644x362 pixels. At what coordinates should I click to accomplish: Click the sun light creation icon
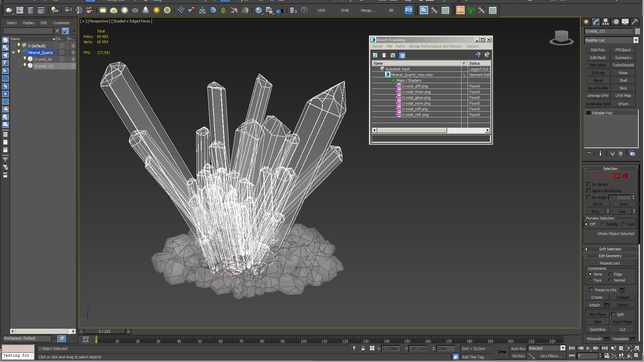[x=156, y=10]
